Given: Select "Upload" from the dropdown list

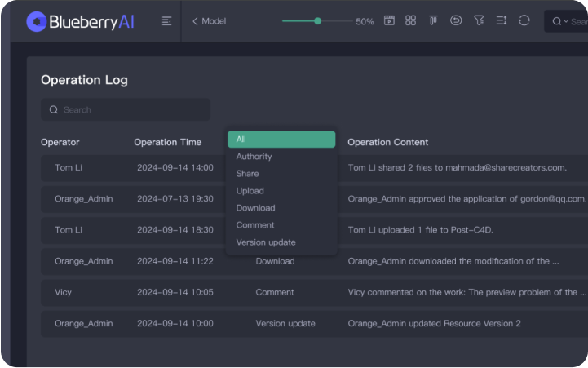Looking at the screenshot, I should pyautogui.click(x=250, y=191).
